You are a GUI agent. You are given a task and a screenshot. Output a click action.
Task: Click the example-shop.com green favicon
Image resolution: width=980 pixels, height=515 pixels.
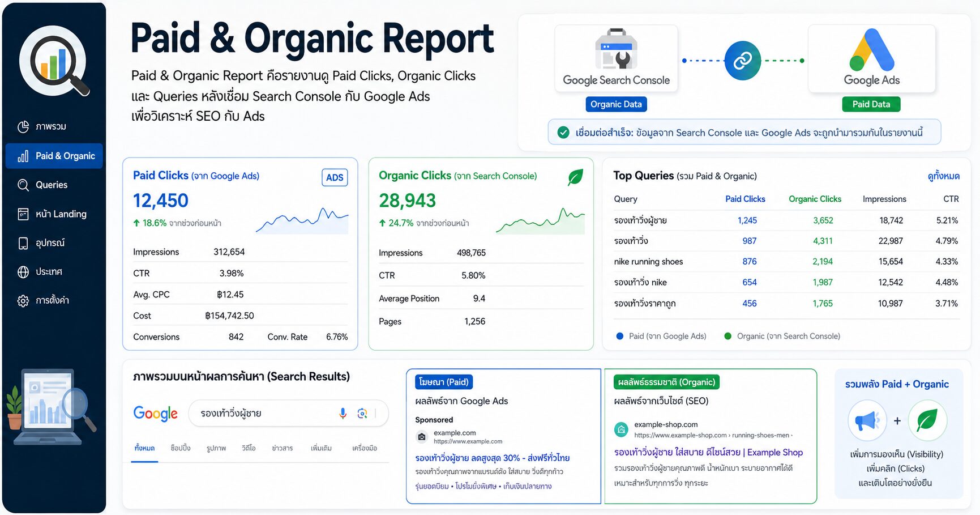point(621,429)
